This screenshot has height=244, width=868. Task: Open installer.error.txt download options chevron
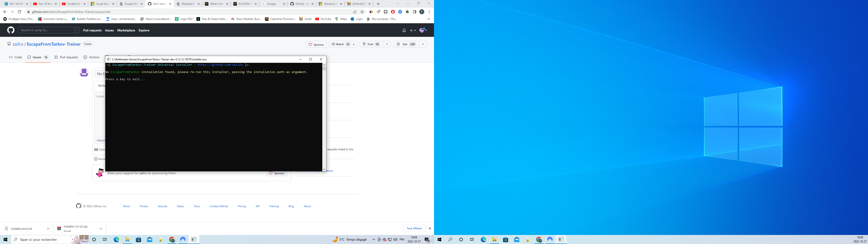coord(48,228)
